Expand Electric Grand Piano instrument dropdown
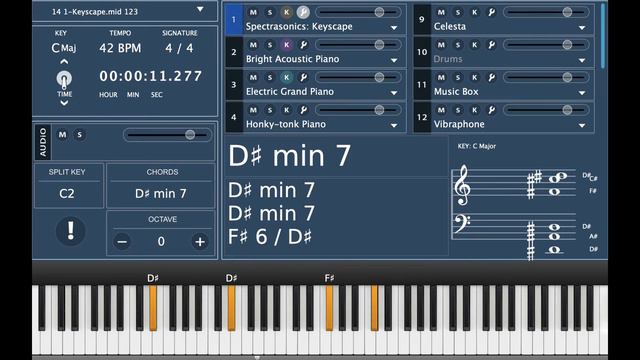The image size is (640, 360). tap(394, 93)
